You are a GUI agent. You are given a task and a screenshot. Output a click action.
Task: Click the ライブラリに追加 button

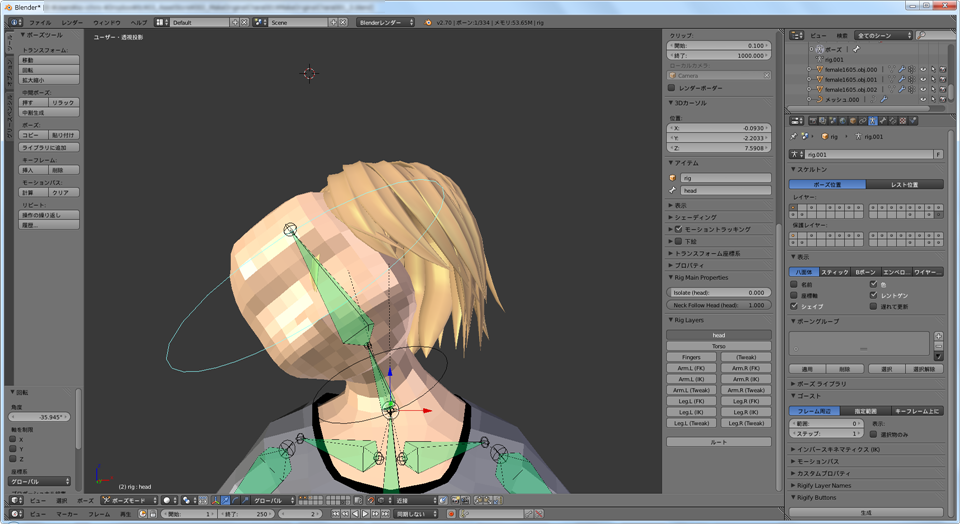click(49, 148)
